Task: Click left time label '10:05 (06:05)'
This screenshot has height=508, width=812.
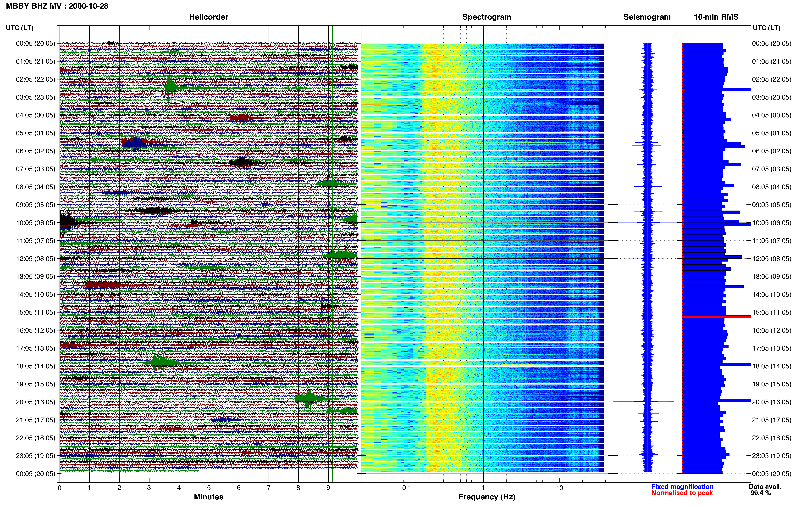Action: (x=35, y=223)
